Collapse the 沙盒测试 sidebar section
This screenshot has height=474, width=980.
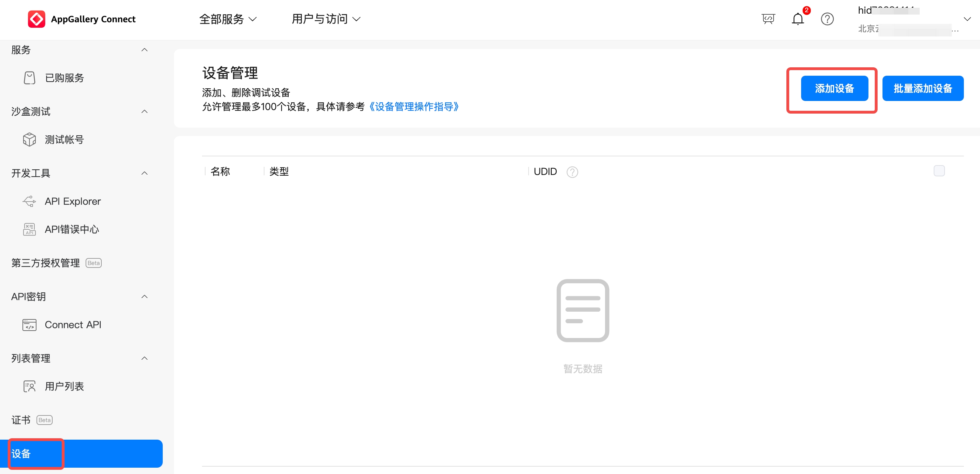[x=144, y=111]
